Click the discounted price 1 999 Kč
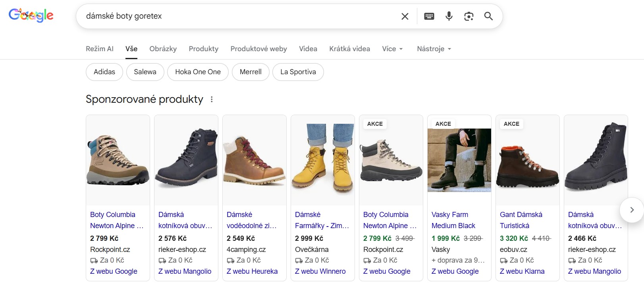Viewport: 644px width, 292px height. click(x=445, y=238)
